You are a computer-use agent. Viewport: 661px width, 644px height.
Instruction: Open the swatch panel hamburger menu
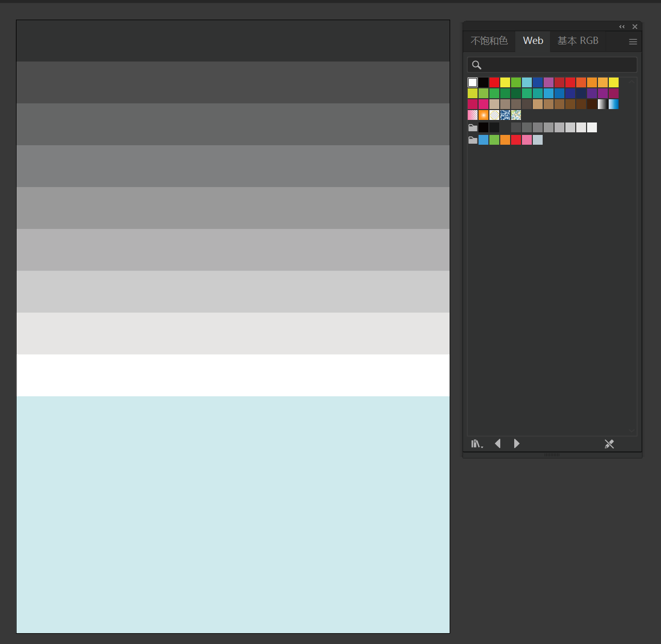click(x=633, y=42)
